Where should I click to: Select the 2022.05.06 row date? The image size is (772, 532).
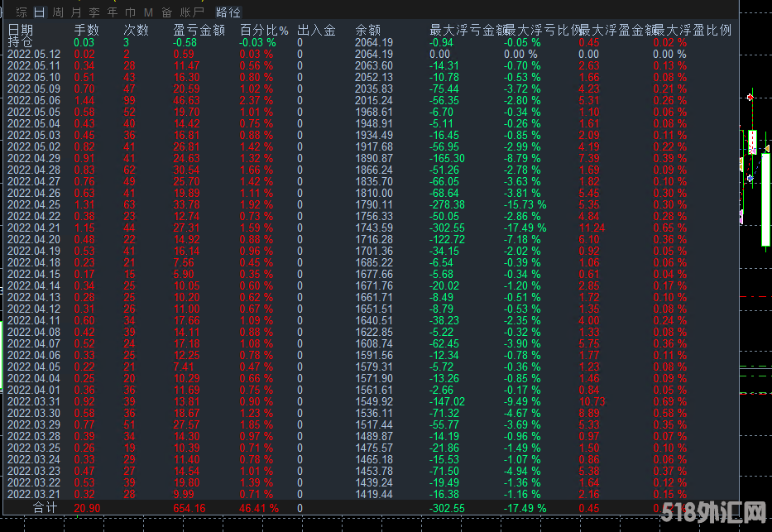(34, 100)
